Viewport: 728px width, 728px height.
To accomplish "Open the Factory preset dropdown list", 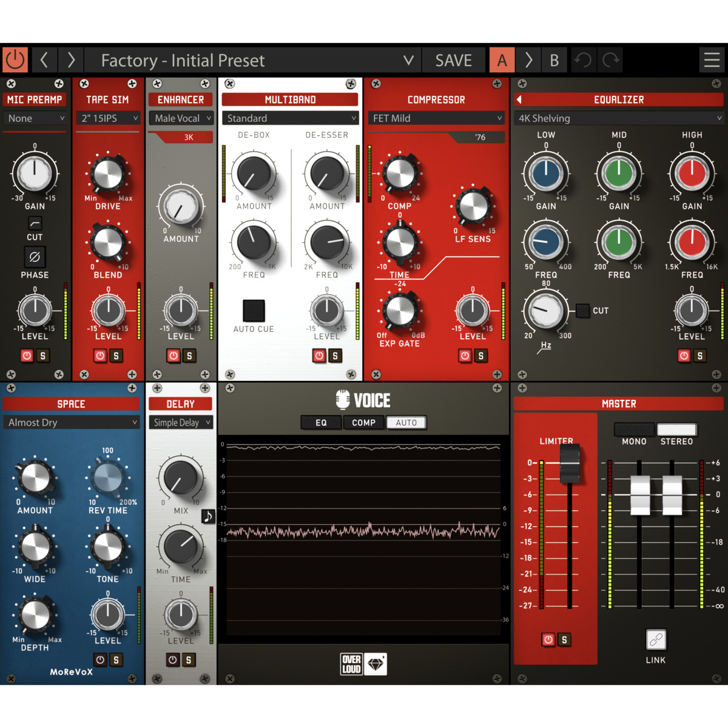I will coord(408,60).
